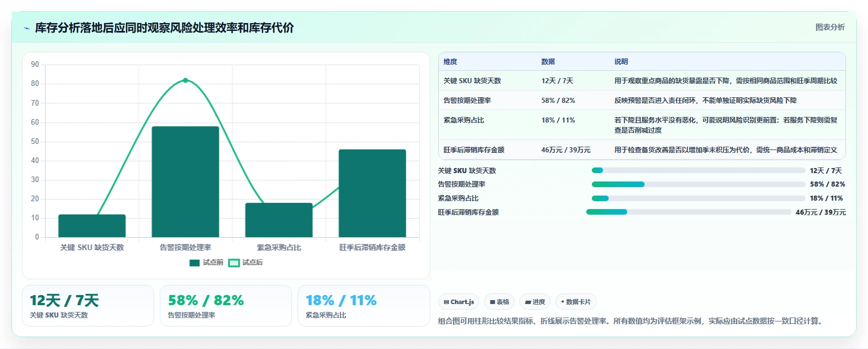868x349 pixels.
Task: Click x-axis label 告警按期处理率
Action: (x=185, y=247)
